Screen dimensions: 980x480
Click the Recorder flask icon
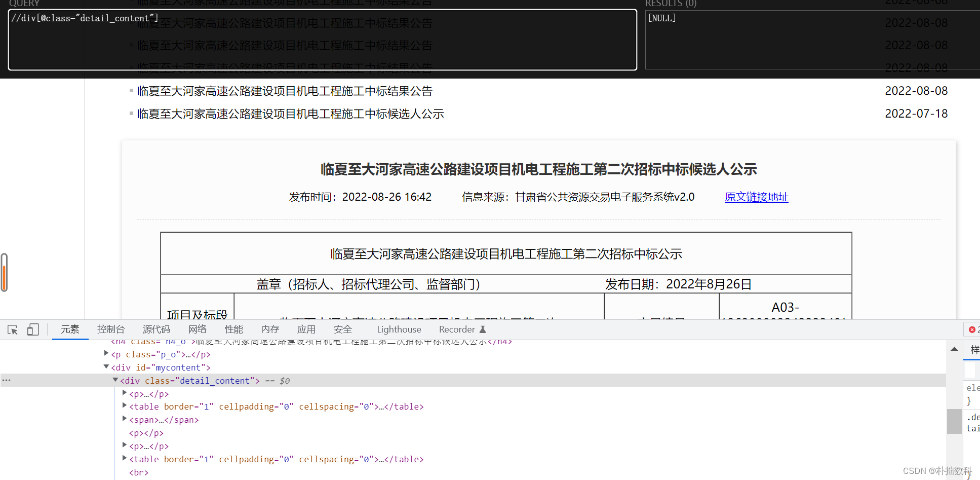(483, 329)
